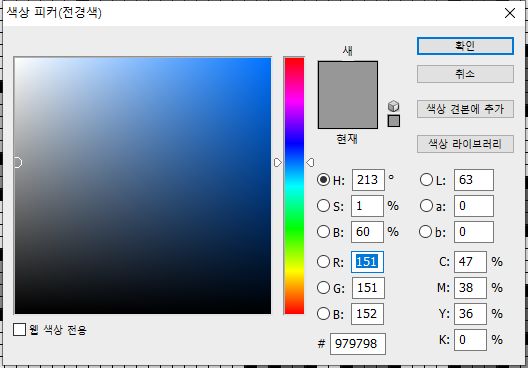Click the M field showing 38
This screenshot has width=528, height=368.
tap(470, 288)
